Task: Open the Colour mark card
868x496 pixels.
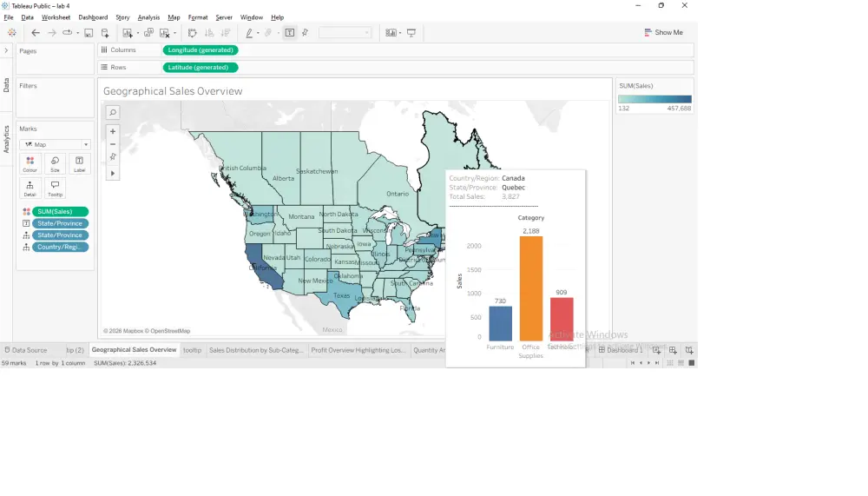Action: pos(30,164)
